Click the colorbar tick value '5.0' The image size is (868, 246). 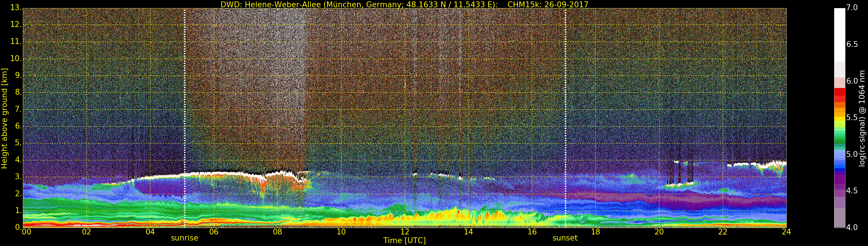point(852,154)
